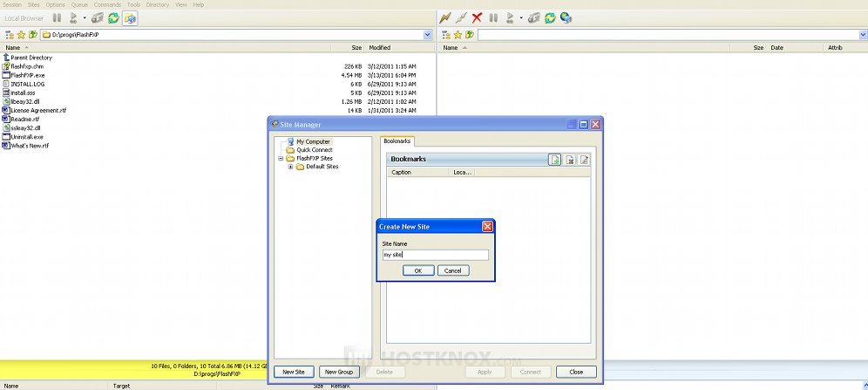Select License Agreement.rtf file
This screenshot has height=390, width=868.
pyautogui.click(x=38, y=110)
